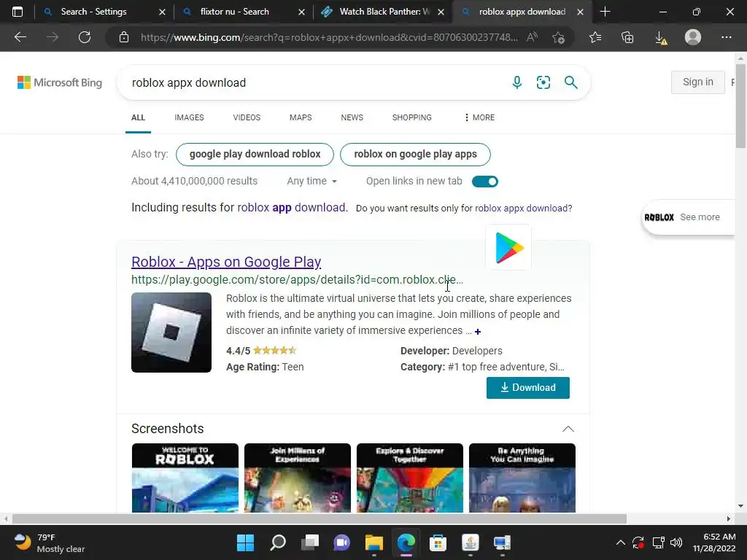
Task: Open weather widget 79°F Mostly clear
Action: (49, 542)
